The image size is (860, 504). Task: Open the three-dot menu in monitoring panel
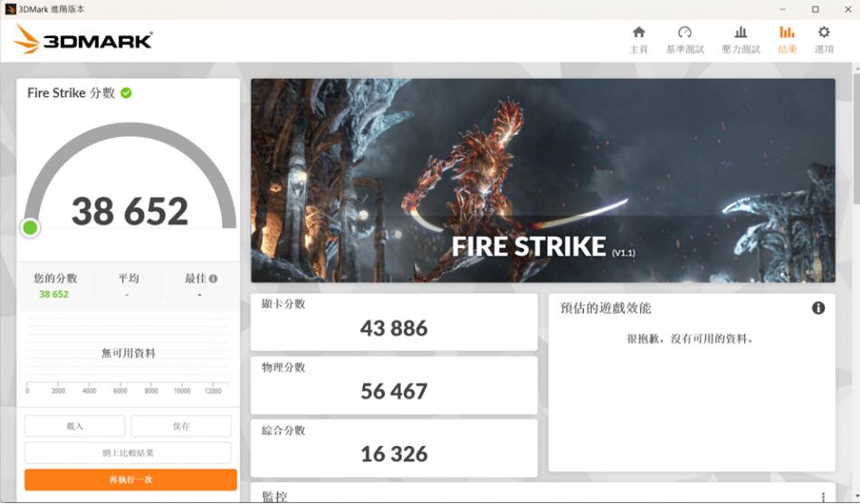823,497
